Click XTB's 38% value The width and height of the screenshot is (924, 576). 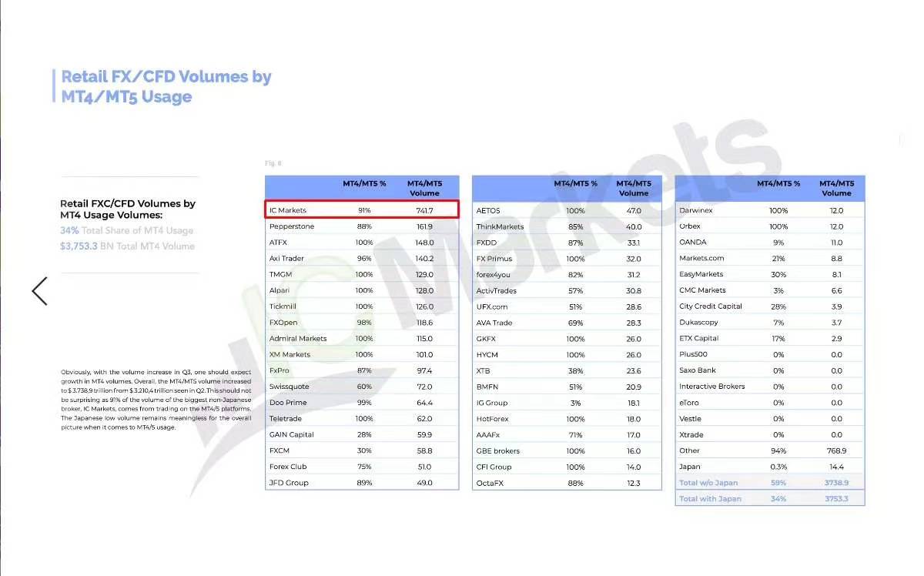[x=575, y=370]
